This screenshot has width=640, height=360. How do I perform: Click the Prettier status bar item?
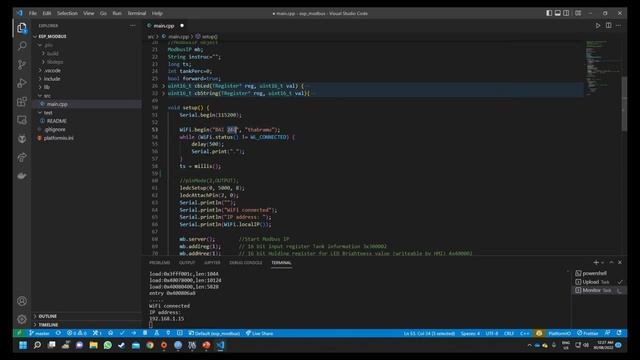coord(588,333)
